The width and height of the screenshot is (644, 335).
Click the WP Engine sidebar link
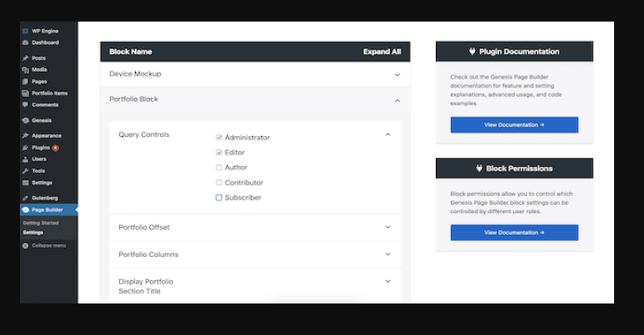point(46,32)
